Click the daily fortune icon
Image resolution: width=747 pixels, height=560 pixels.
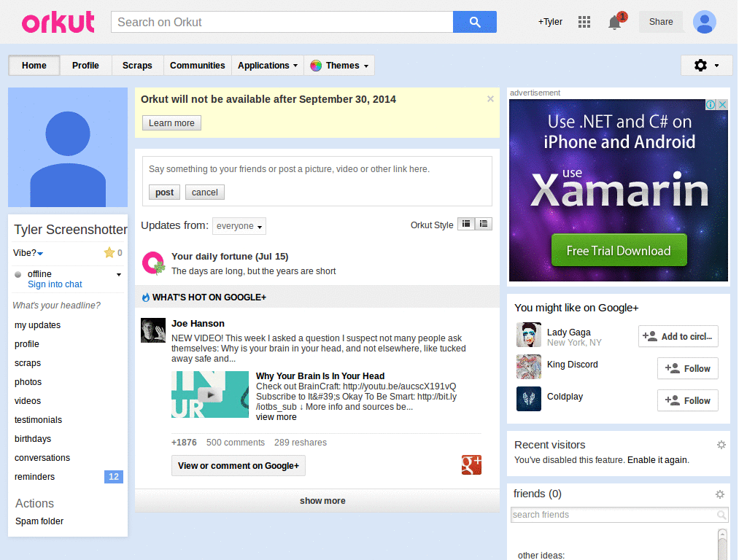click(x=153, y=263)
